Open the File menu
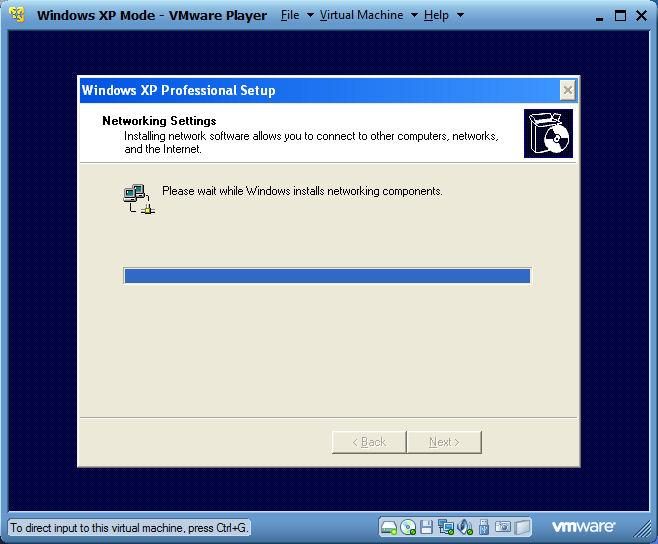 pos(290,15)
